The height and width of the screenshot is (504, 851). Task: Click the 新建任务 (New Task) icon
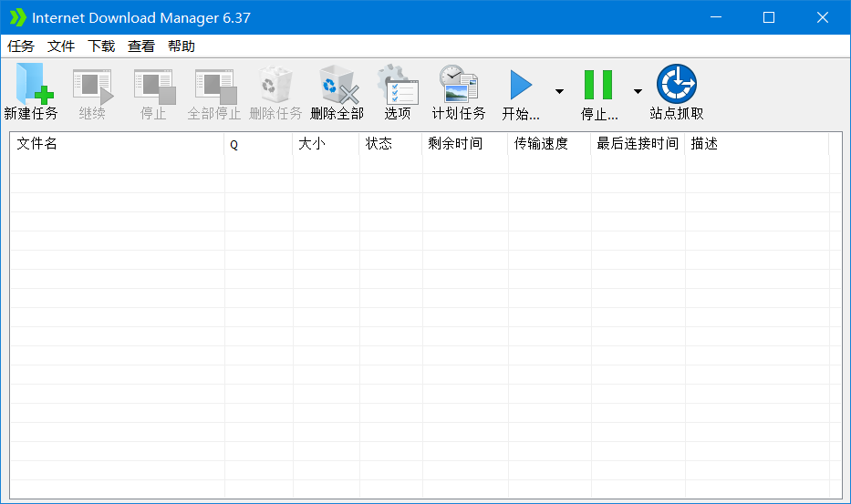(34, 84)
